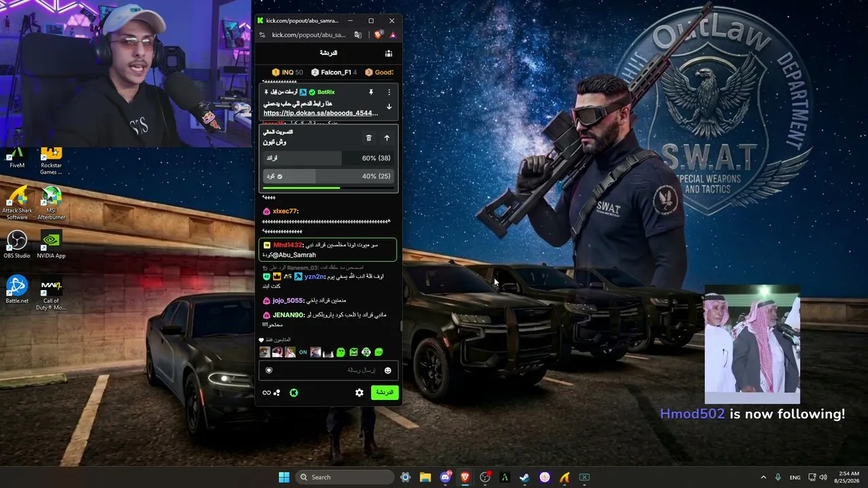Open the NVIDIA App desktop icon
Image resolution: width=868 pixels, height=488 pixels.
coord(51,245)
